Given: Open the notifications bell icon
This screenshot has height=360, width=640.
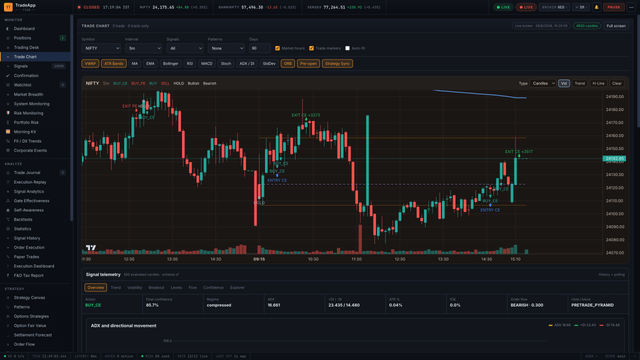Looking at the screenshot, I should click(596, 7).
